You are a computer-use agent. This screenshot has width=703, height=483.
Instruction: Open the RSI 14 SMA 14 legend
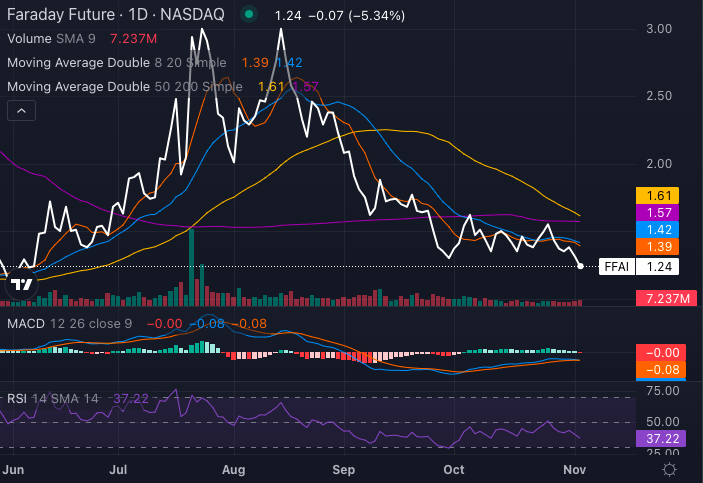52,398
